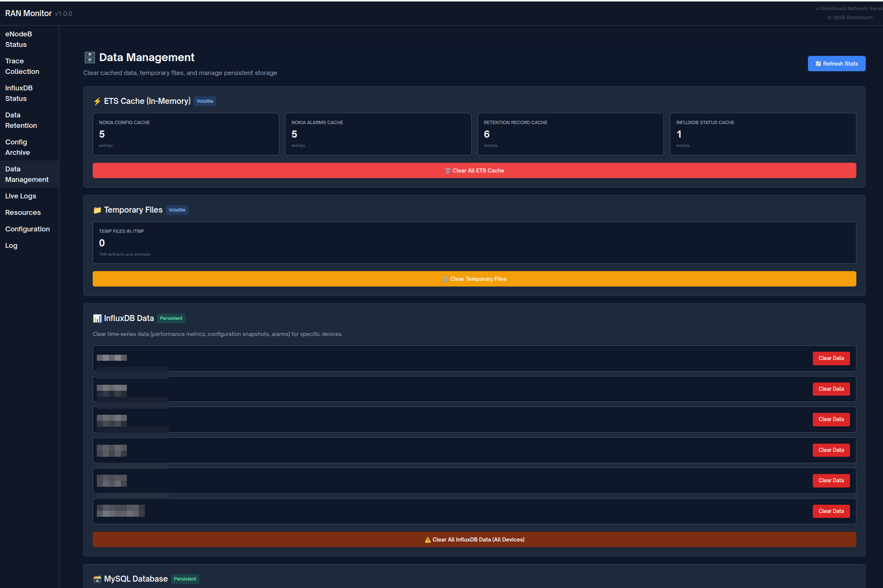Open Config Archive section
The height and width of the screenshot is (588, 883).
coord(18,147)
